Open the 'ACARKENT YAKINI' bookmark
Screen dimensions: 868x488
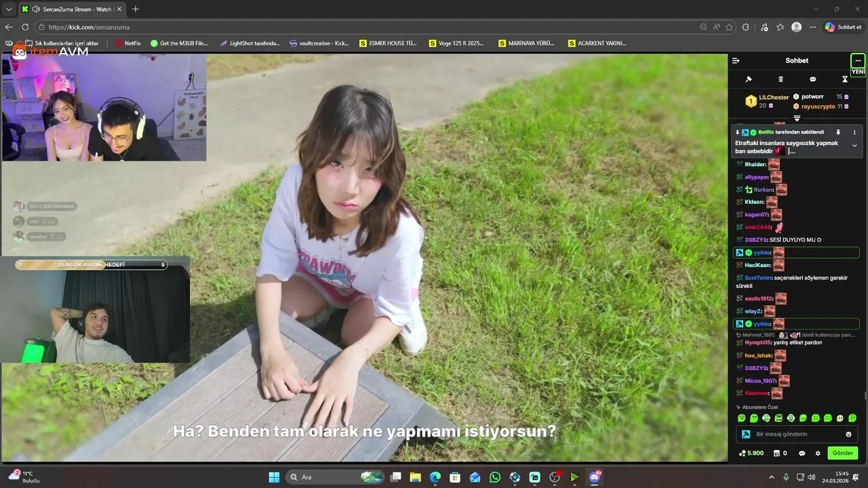coord(597,43)
